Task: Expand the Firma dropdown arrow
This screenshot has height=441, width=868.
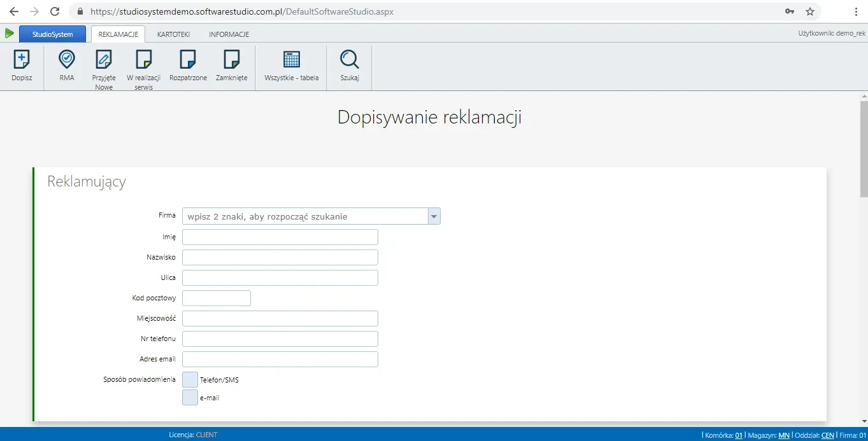Action: (434, 216)
